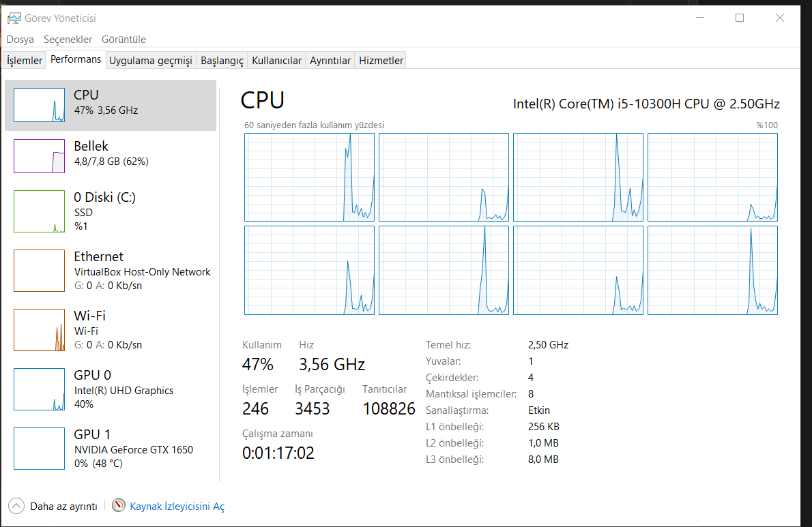Click the Bellek 4,8/7,8 GB (62%) text

[x=111, y=162]
